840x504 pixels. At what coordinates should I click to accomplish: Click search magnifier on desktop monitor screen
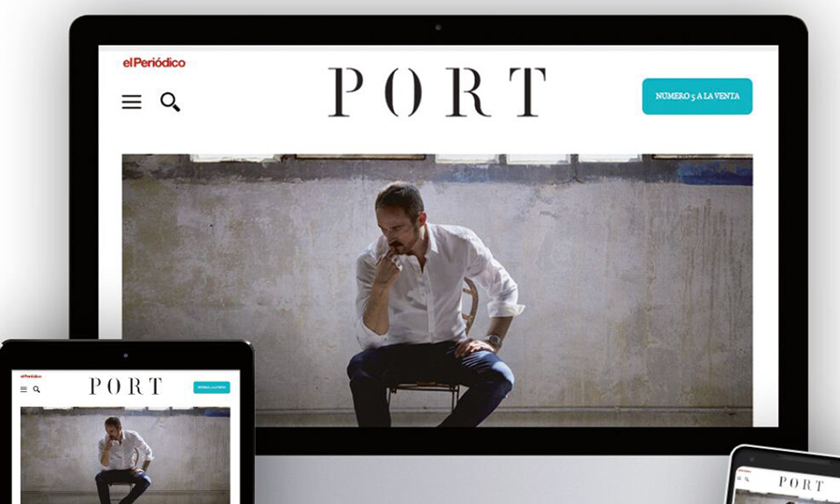[x=171, y=102]
